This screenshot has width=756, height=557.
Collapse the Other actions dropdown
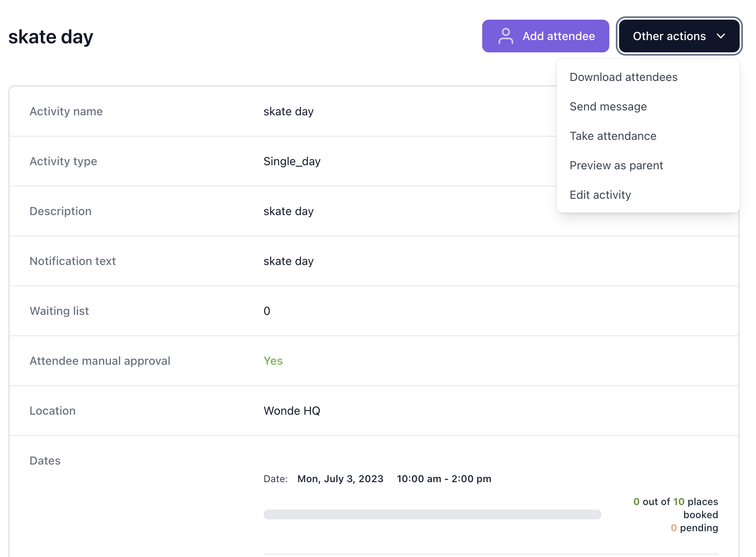(x=678, y=36)
